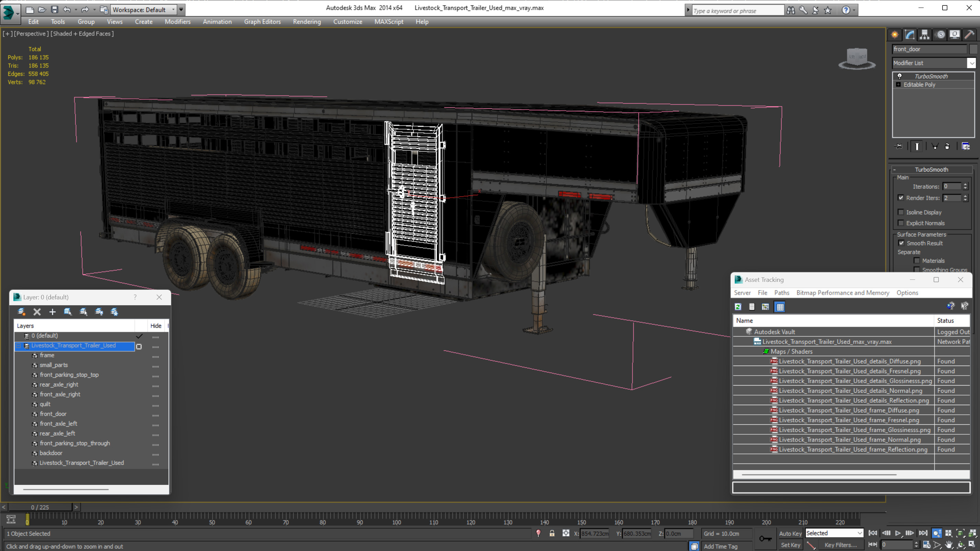Image resolution: width=980 pixels, height=551 pixels.
Task: Collapse the Livestock_Transport_Trailer_Used layer tree
Action: tap(18, 346)
